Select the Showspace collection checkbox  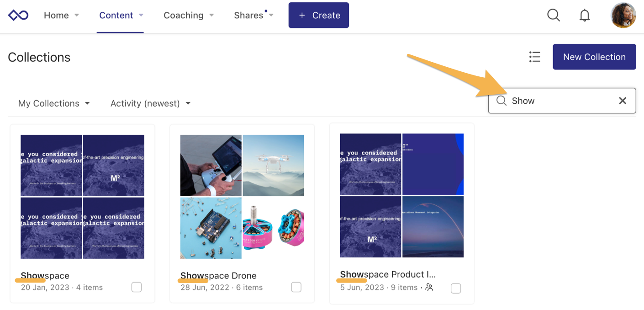(137, 287)
